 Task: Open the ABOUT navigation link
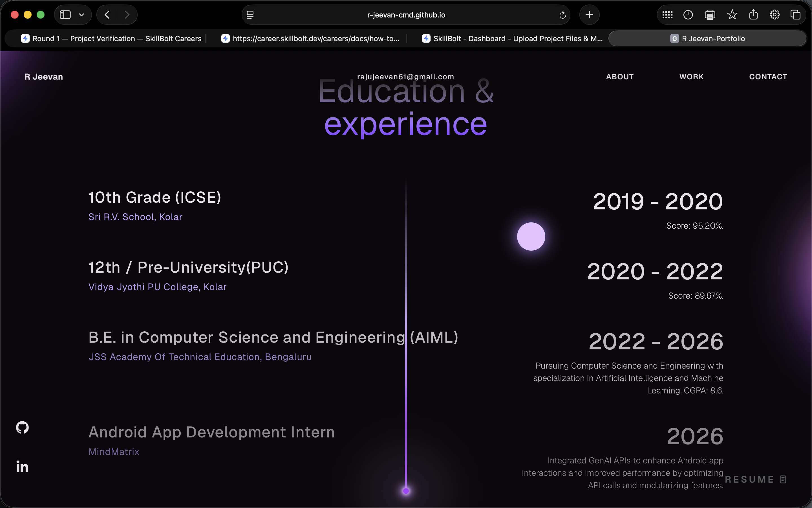point(620,76)
